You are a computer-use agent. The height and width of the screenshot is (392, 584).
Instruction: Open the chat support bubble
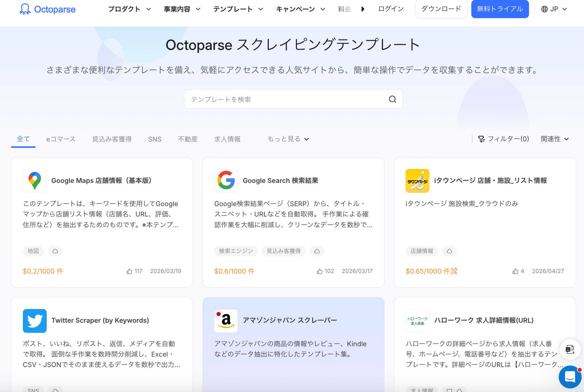[x=570, y=377]
